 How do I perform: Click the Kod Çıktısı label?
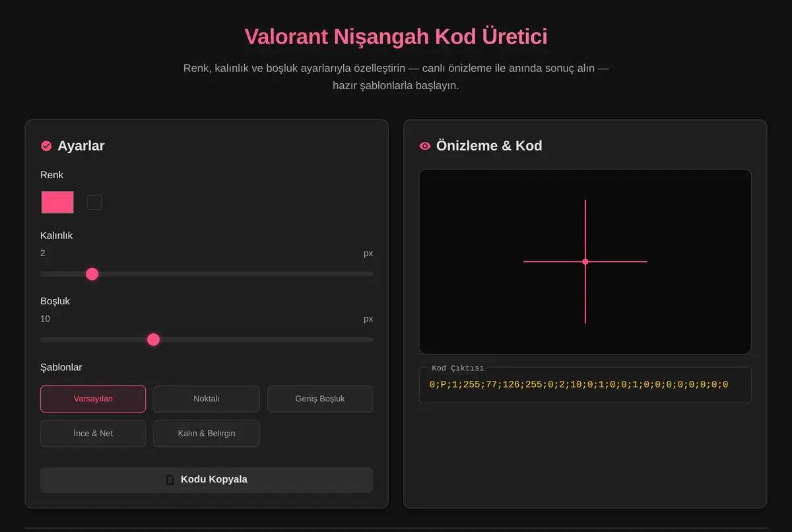click(x=457, y=368)
